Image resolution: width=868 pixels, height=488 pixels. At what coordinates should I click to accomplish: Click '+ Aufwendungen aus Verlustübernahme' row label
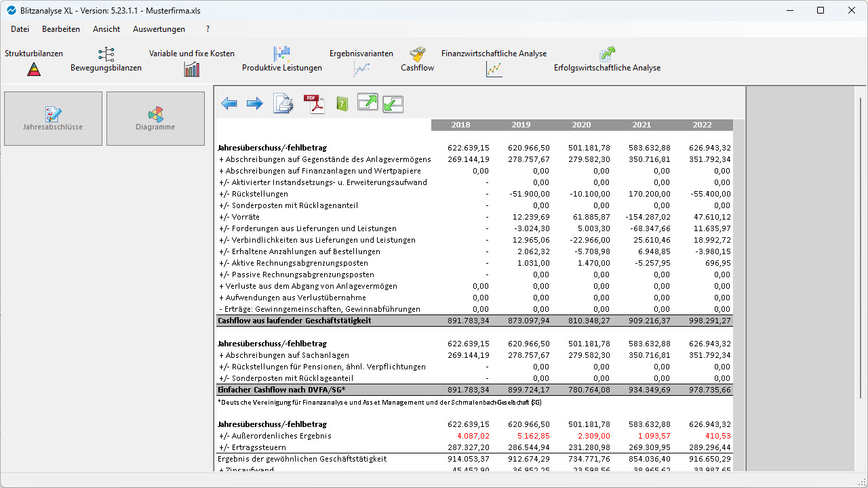pyautogui.click(x=292, y=298)
